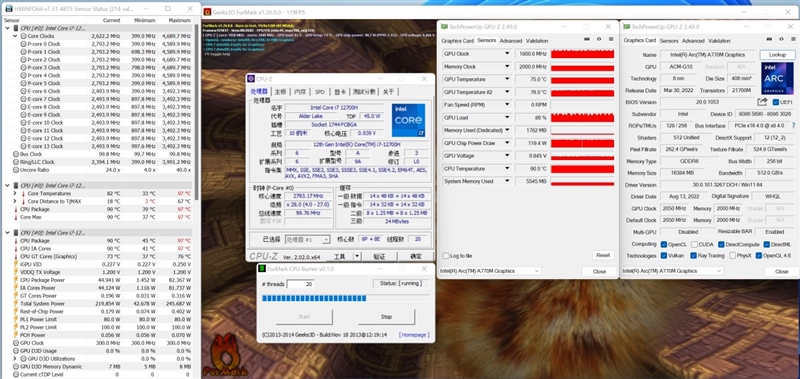Toggle the OpenCL checkbox
The width and height of the screenshot is (800, 379).
[x=664, y=244]
